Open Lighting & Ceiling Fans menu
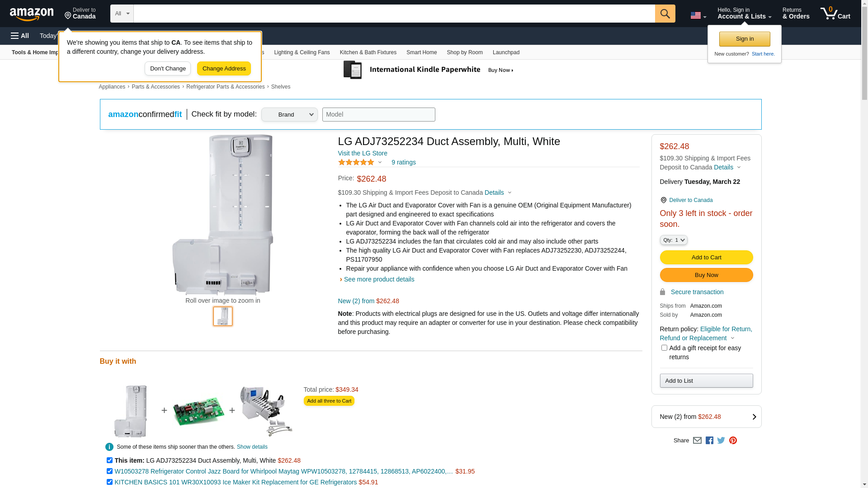Image resolution: width=868 pixels, height=488 pixels. tap(302, 52)
